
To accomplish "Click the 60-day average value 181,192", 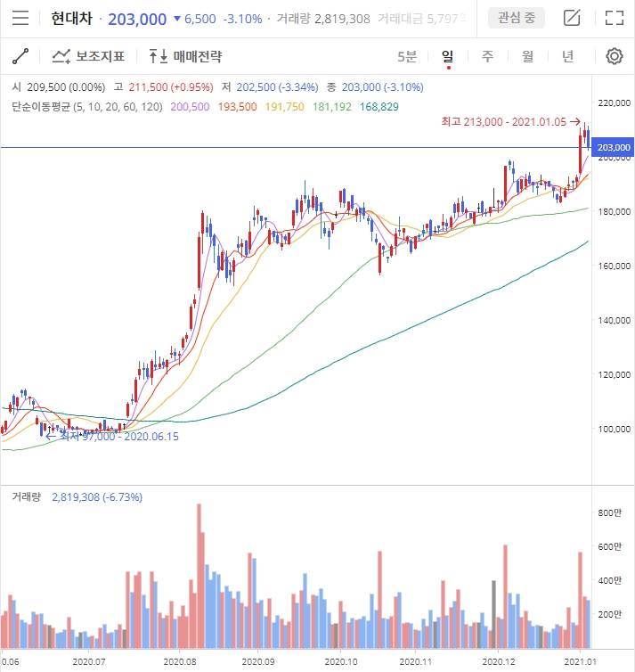I will (332, 107).
